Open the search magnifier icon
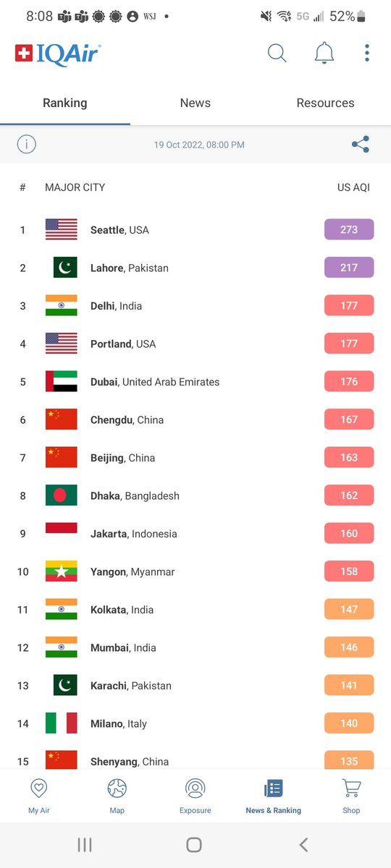391x868 pixels. 277,54
